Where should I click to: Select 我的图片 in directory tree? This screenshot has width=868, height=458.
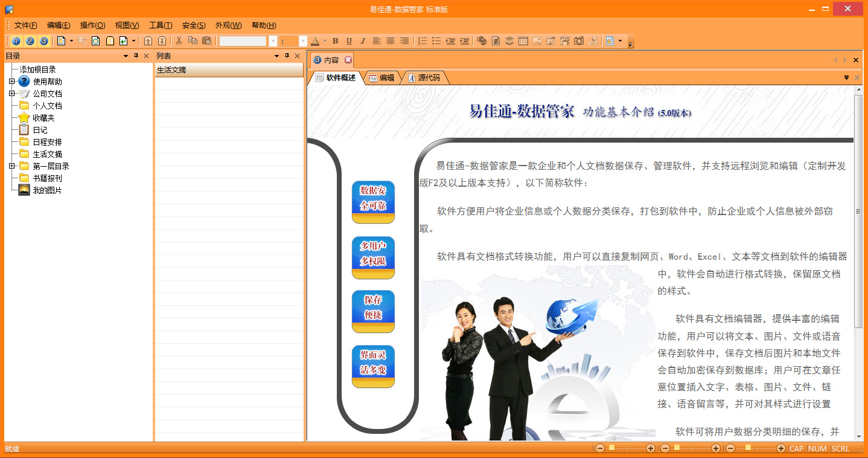click(x=47, y=190)
